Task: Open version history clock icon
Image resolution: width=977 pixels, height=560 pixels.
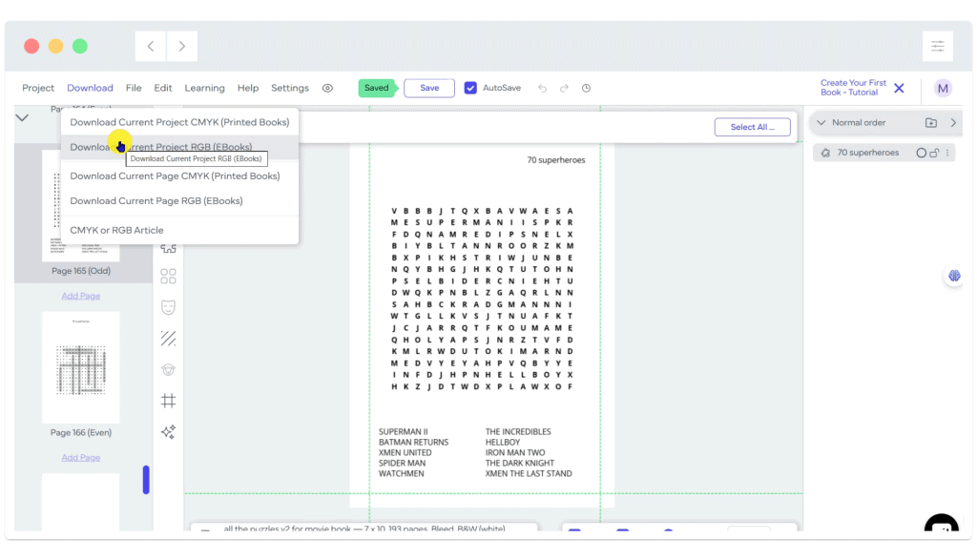Action: (587, 89)
